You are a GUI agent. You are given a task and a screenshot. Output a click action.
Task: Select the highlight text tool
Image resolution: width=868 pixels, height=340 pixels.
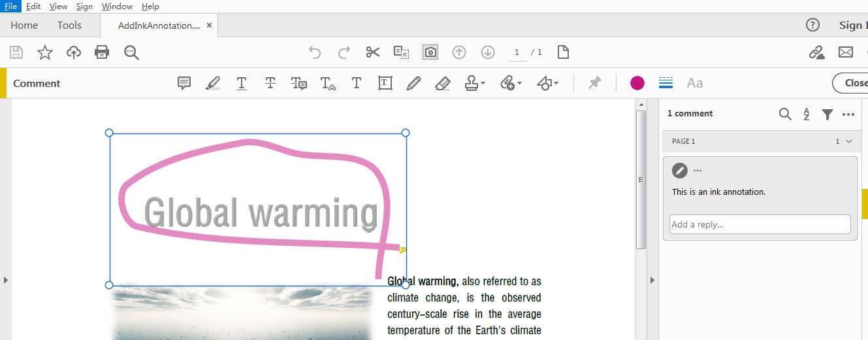coord(213,83)
